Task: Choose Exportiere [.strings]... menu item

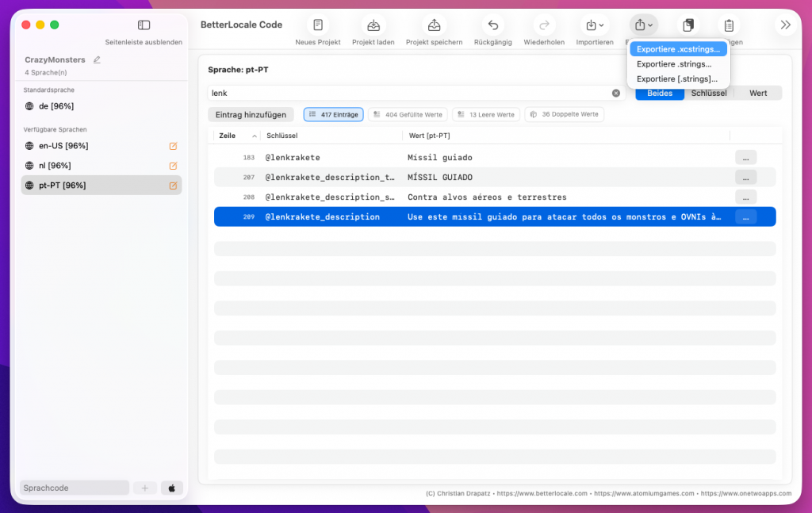Action: (676, 78)
